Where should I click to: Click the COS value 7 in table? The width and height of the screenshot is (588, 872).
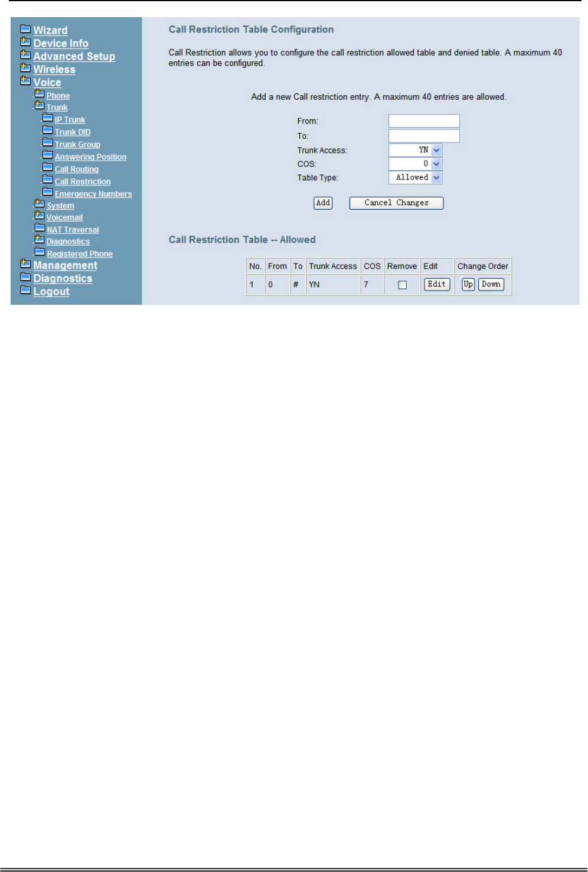click(366, 285)
